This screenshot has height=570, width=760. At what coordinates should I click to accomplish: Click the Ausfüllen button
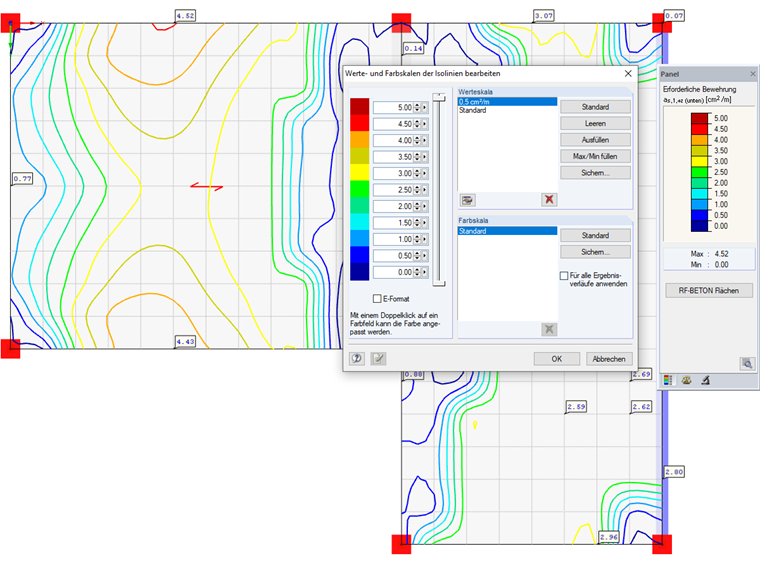(595, 140)
